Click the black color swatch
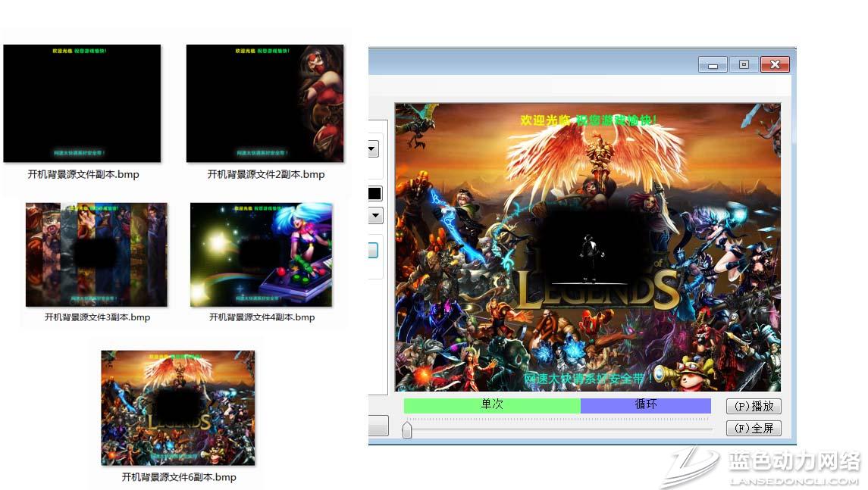 click(x=375, y=193)
